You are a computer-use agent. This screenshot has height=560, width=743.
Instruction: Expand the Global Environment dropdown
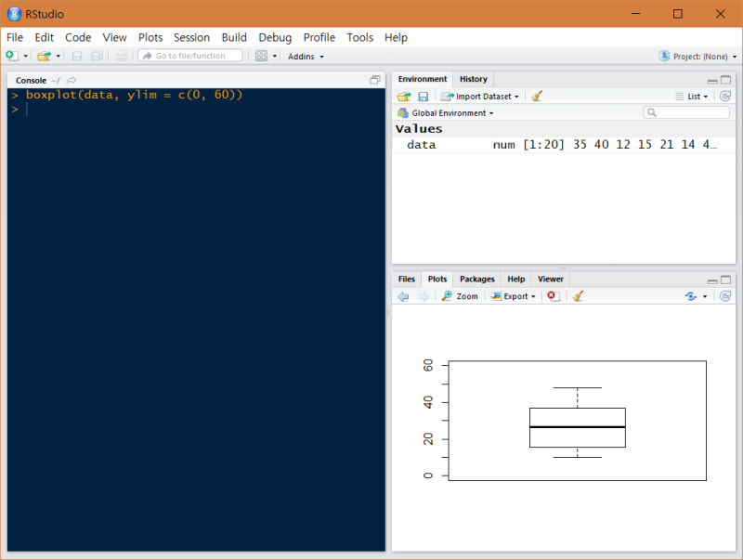click(451, 112)
